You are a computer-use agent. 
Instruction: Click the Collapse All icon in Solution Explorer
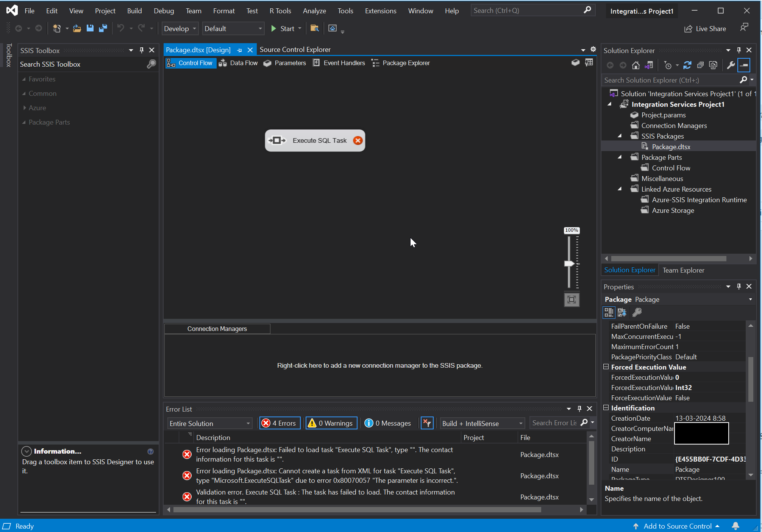700,65
